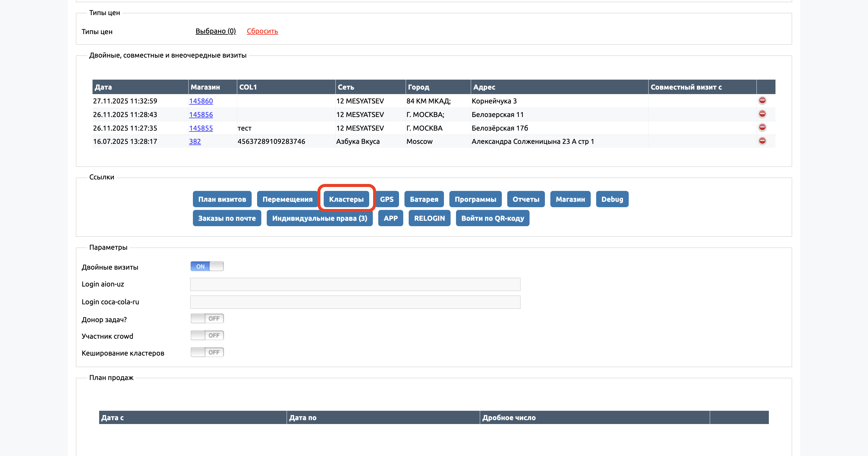Image resolution: width=868 pixels, height=456 pixels.
Task: Open store link 382
Action: click(x=195, y=141)
